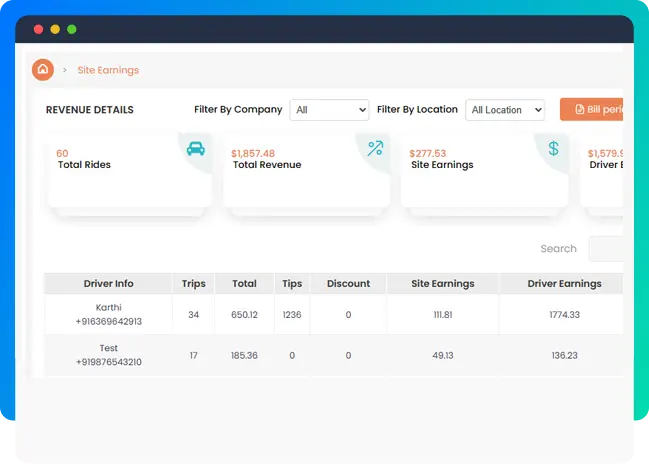Open the Filter By Company dropdown
The image size is (649, 464).
329,110
